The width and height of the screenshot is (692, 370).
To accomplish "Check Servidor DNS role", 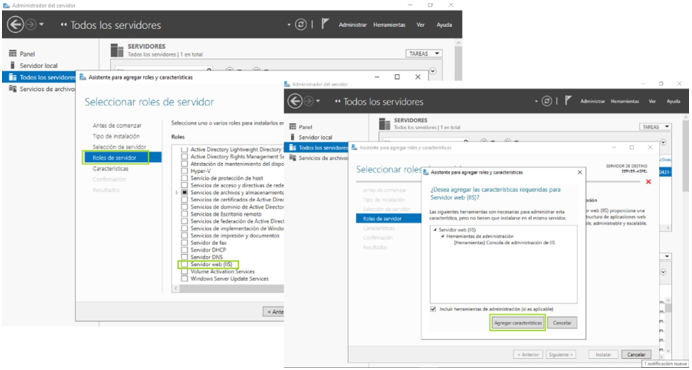I will (184, 257).
